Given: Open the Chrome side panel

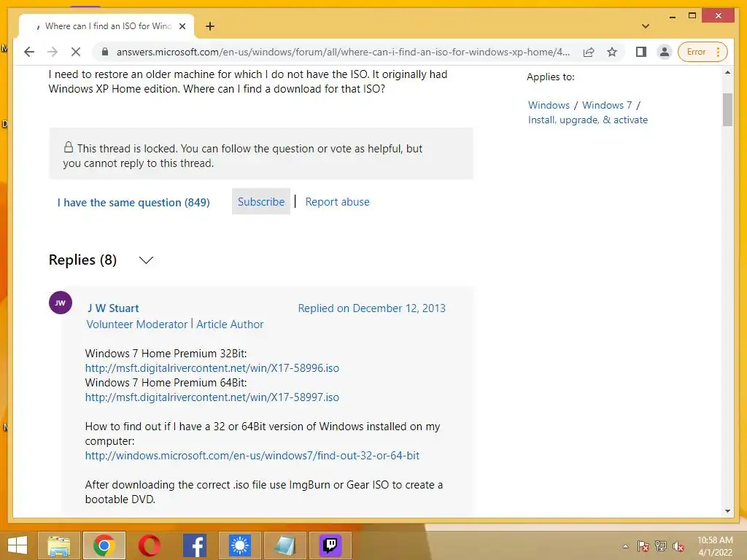Looking at the screenshot, I should pos(641,52).
